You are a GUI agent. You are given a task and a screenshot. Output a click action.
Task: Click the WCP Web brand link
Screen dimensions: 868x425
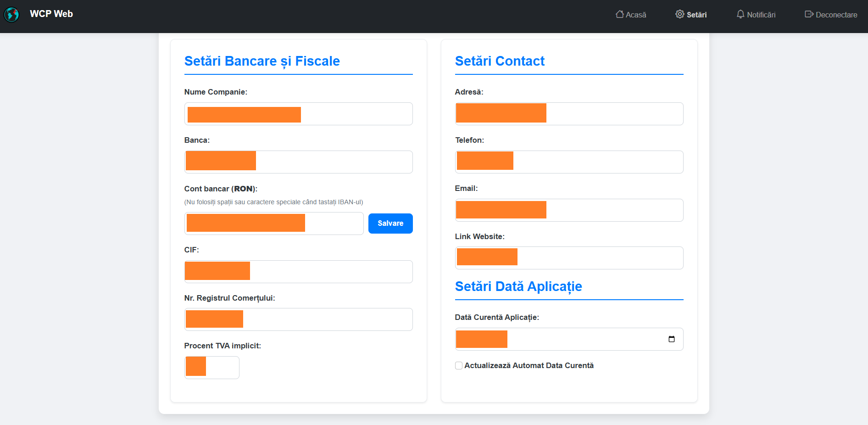(x=51, y=14)
